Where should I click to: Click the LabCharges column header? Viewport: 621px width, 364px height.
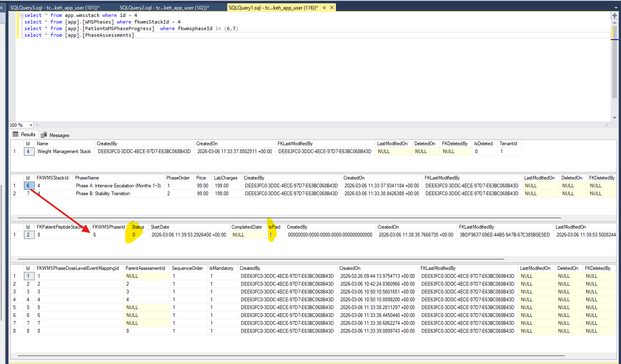click(226, 178)
